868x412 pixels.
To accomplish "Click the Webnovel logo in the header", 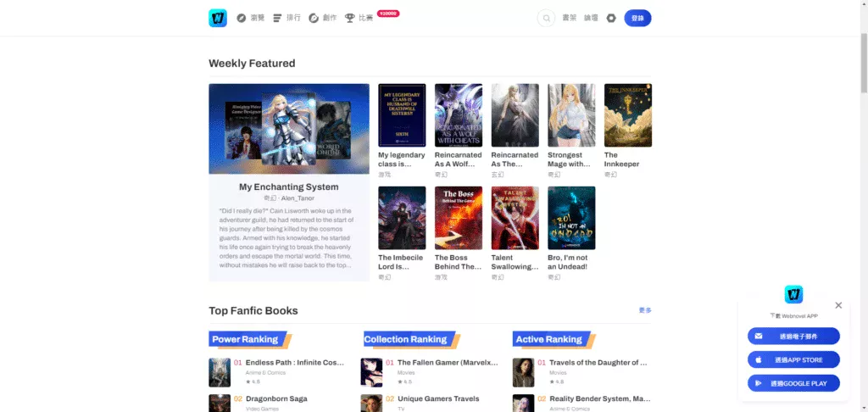I will click(x=218, y=18).
